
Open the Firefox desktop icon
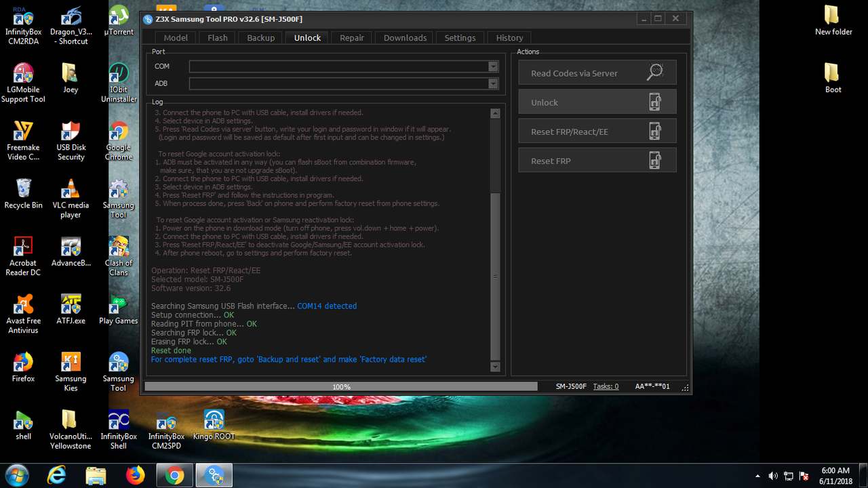[x=23, y=367]
